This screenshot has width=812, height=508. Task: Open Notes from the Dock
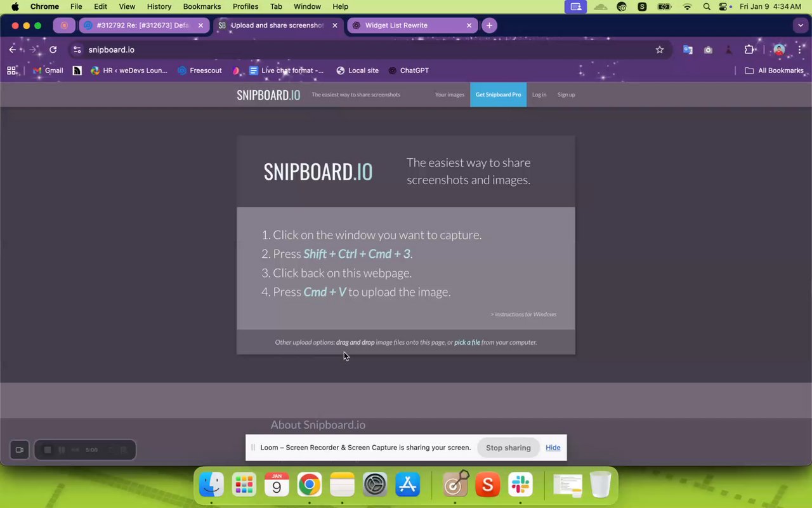point(342,485)
